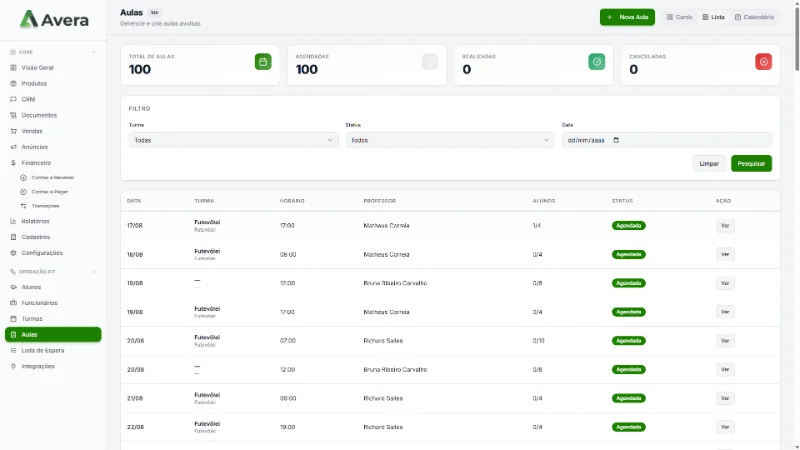Click Ver for 22/08 class
Viewport: 800px width, 450px height.
click(725, 427)
